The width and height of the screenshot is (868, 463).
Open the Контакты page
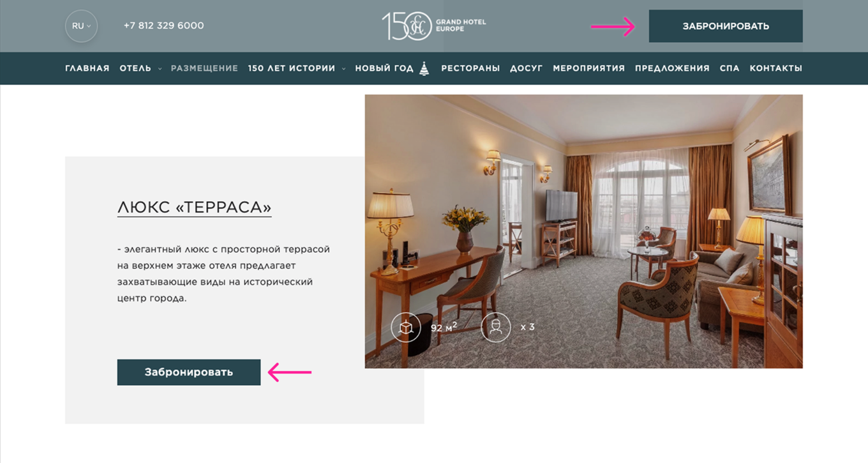click(x=775, y=68)
